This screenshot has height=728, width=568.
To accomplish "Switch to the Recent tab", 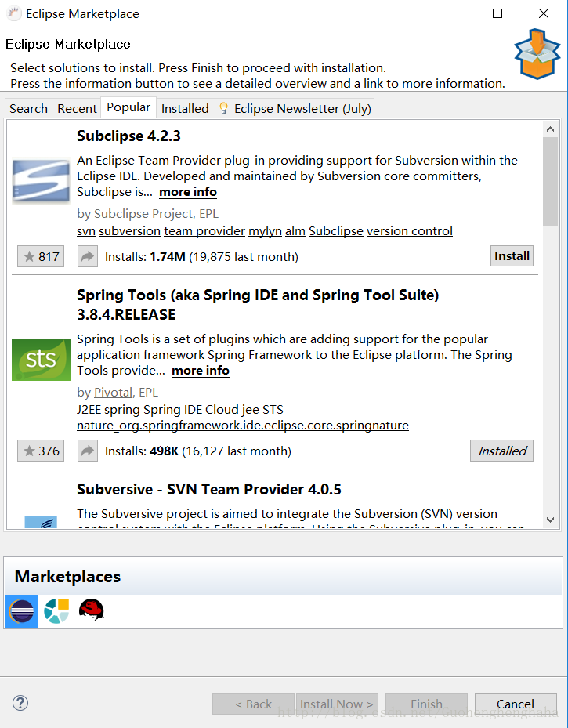I will (77, 109).
